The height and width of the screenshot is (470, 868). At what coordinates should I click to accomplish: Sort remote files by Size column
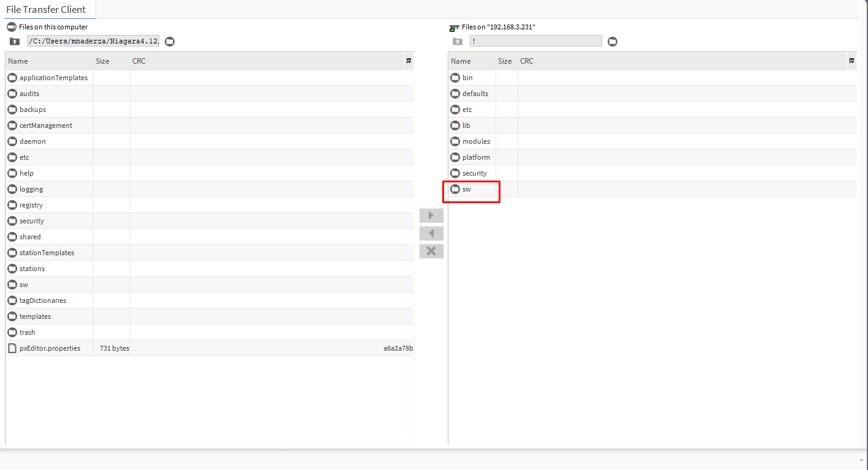coord(505,61)
